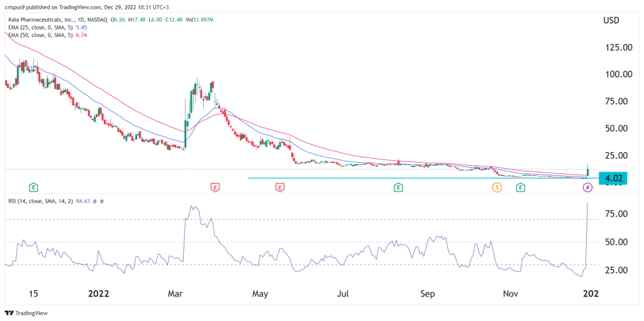Click the red earnings marker left of May's
644x321 pixels.
click(x=215, y=187)
